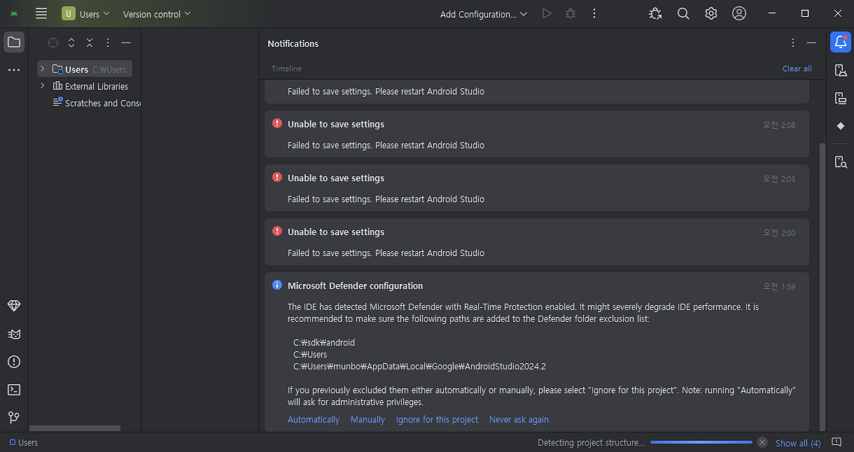854x452 pixels.
Task: Click Clear all notifications link
Action: [797, 69]
